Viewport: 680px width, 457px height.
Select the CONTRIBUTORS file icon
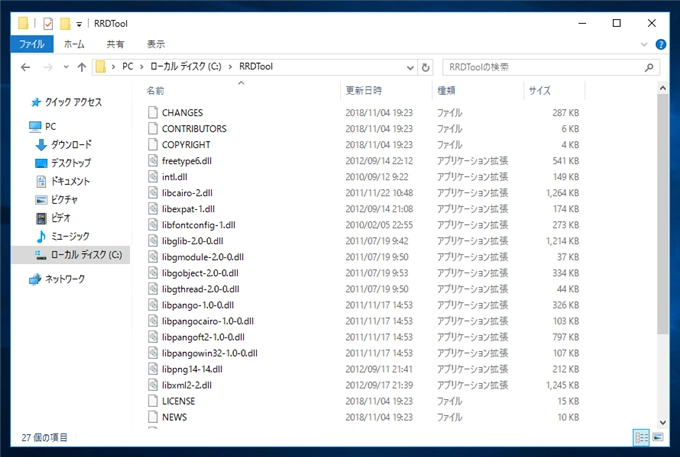pos(153,129)
